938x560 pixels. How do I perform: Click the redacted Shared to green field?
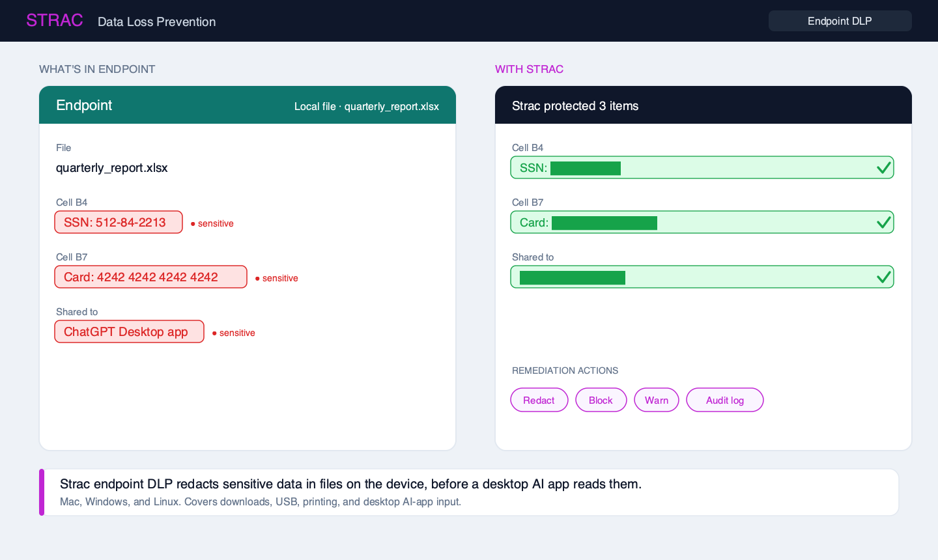tap(702, 277)
